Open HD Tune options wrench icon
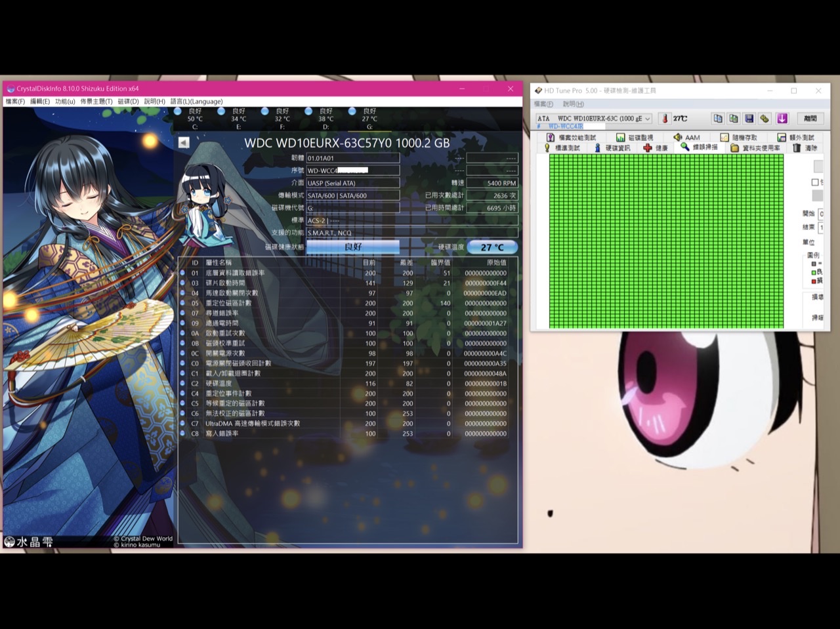The height and width of the screenshot is (629, 840). [x=765, y=119]
